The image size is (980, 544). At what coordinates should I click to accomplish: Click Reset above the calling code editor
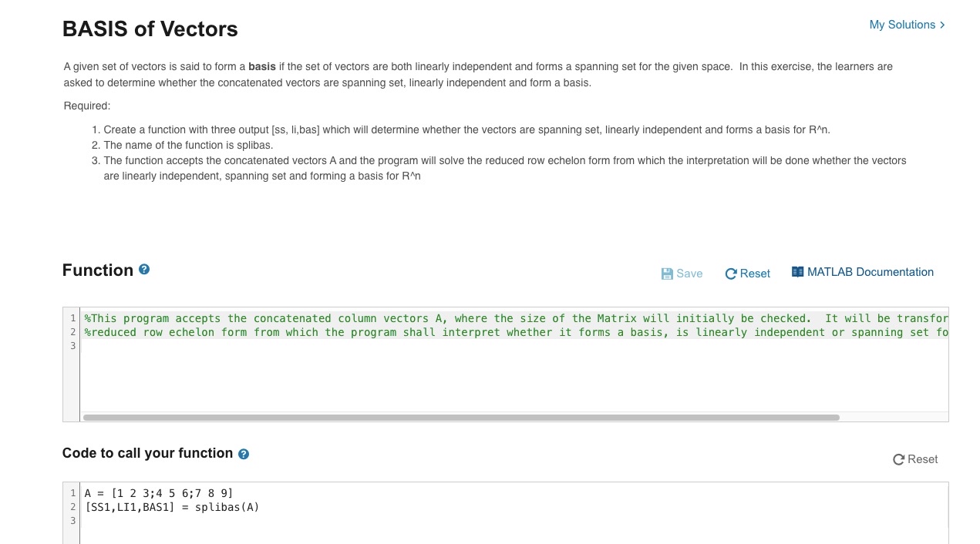tap(915, 459)
